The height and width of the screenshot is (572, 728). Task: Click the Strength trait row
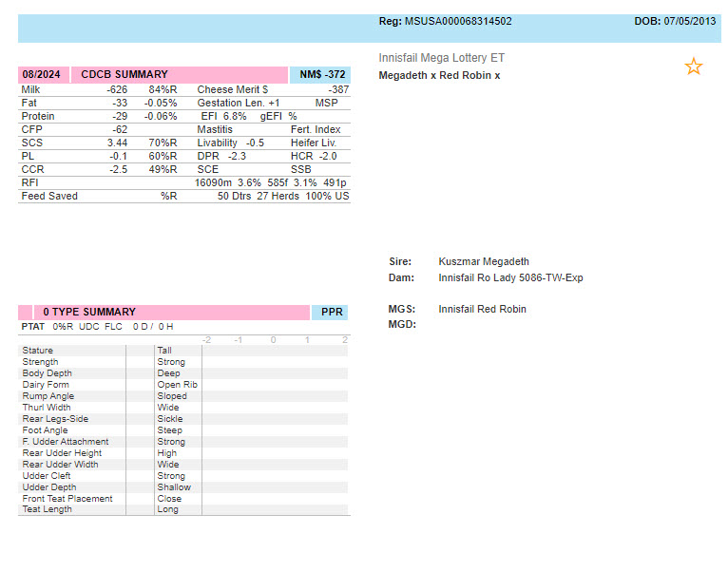click(182, 362)
